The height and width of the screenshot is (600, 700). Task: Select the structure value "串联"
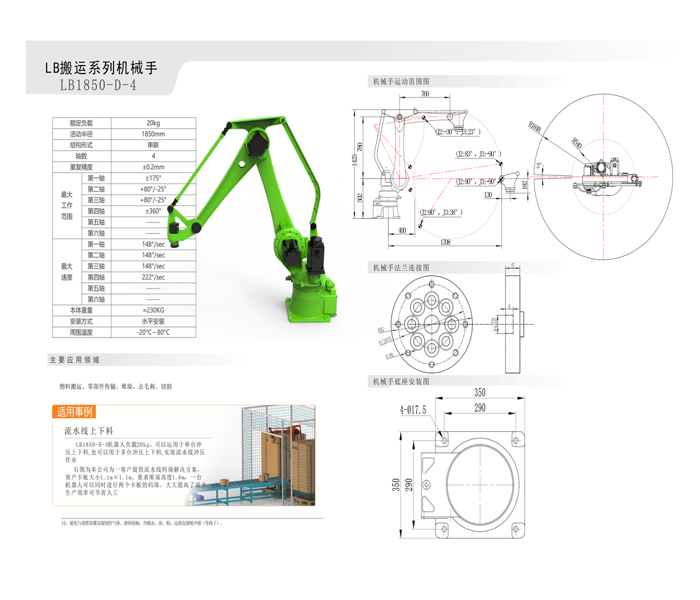coord(153,145)
